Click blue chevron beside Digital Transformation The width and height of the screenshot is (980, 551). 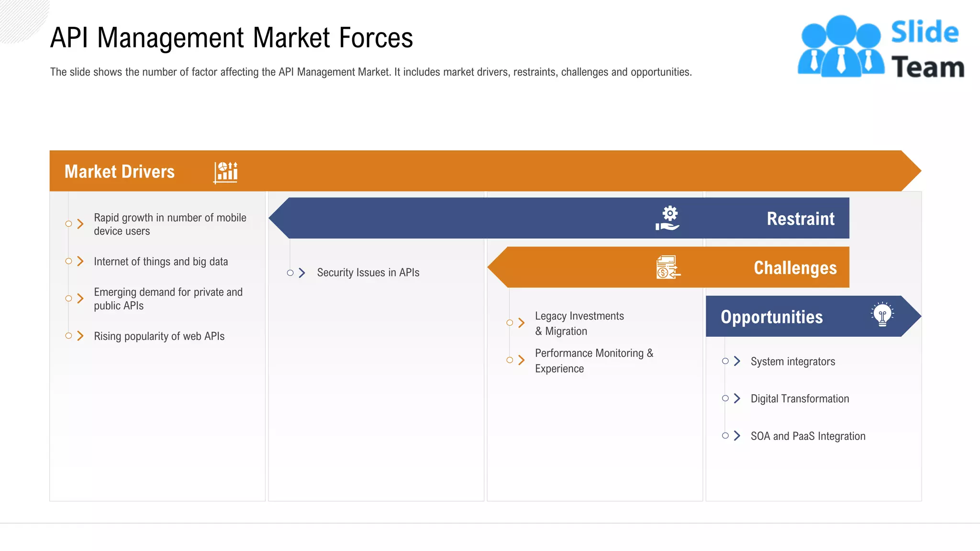point(737,398)
